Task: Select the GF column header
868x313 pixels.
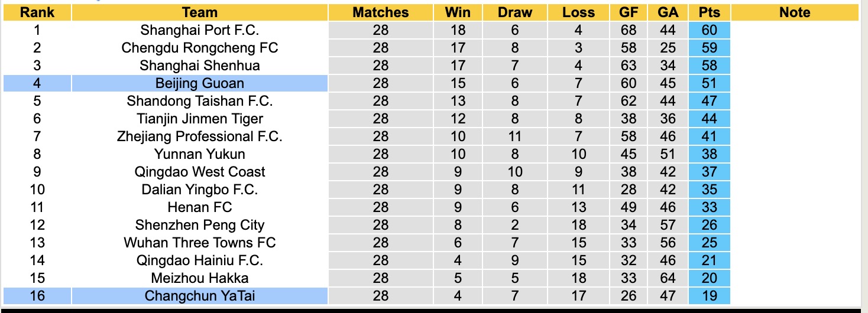Action: click(x=629, y=12)
